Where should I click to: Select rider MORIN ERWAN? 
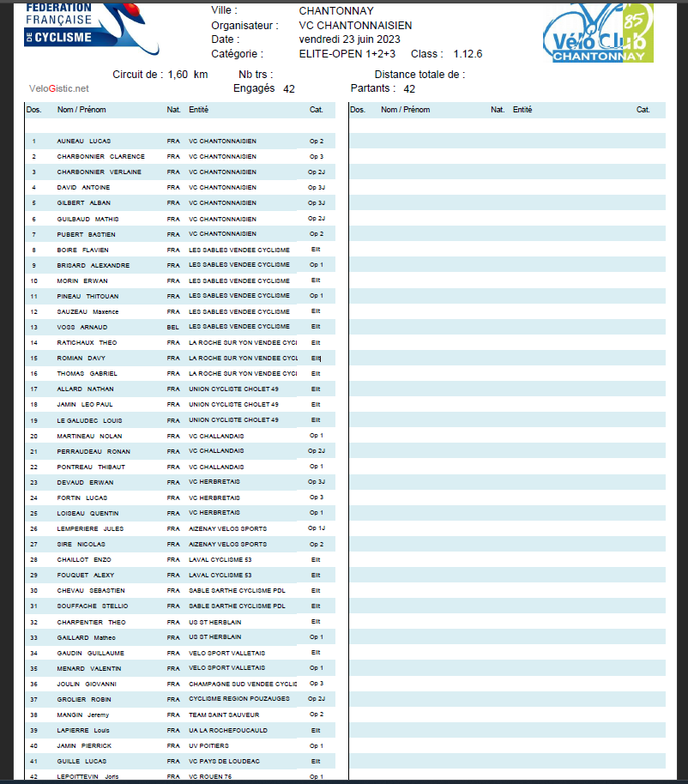pyautogui.click(x=82, y=281)
